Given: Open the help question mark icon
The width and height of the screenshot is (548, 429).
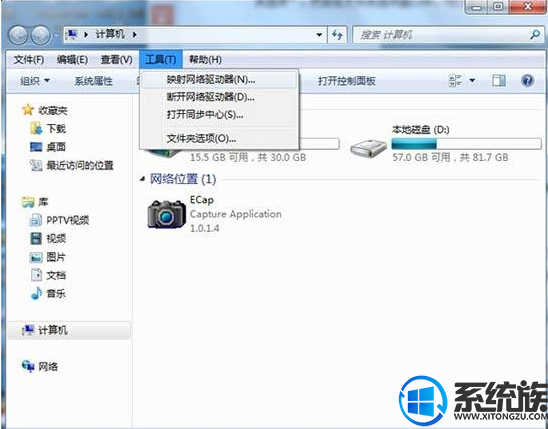Looking at the screenshot, I should (527, 81).
